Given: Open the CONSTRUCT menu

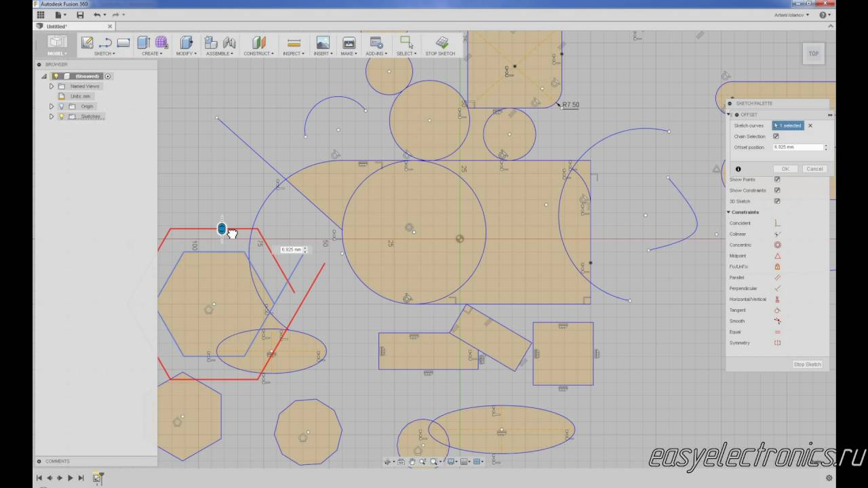Looking at the screenshot, I should [259, 54].
